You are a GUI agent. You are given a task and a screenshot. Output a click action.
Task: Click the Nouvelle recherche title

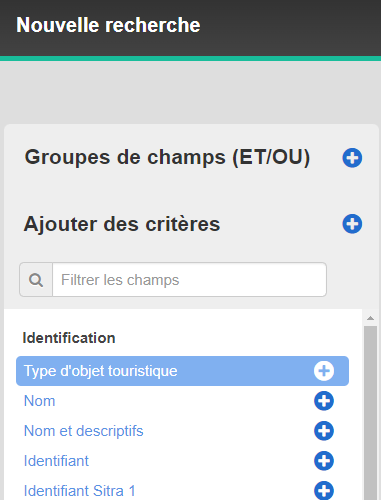[x=108, y=25]
